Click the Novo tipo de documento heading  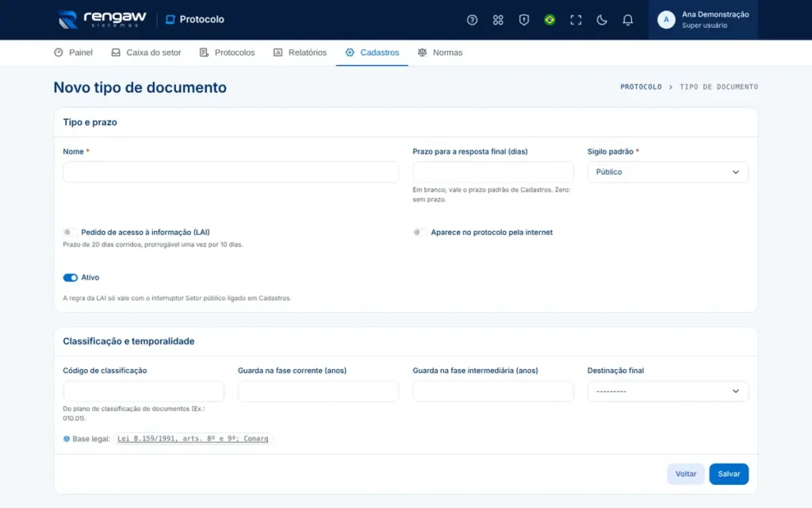coord(140,87)
